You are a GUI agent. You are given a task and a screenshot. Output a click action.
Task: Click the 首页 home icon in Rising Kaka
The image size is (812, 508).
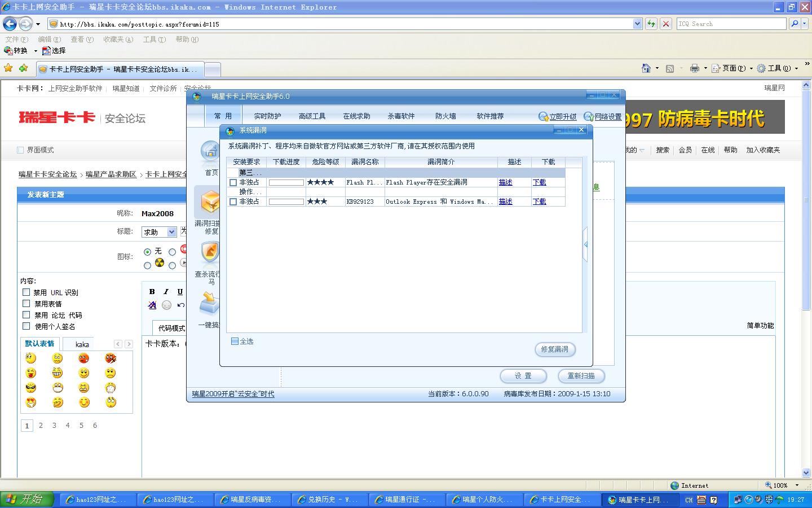[x=210, y=151]
